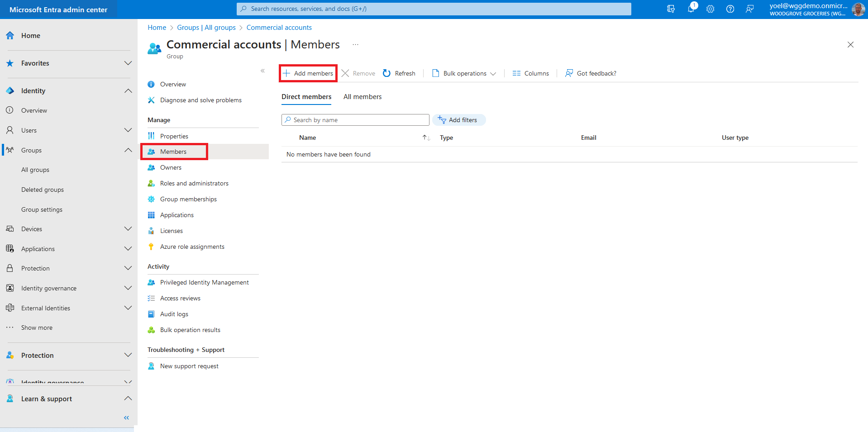Click the Groups | All groups breadcrumb
The height and width of the screenshot is (432, 868).
pos(206,28)
